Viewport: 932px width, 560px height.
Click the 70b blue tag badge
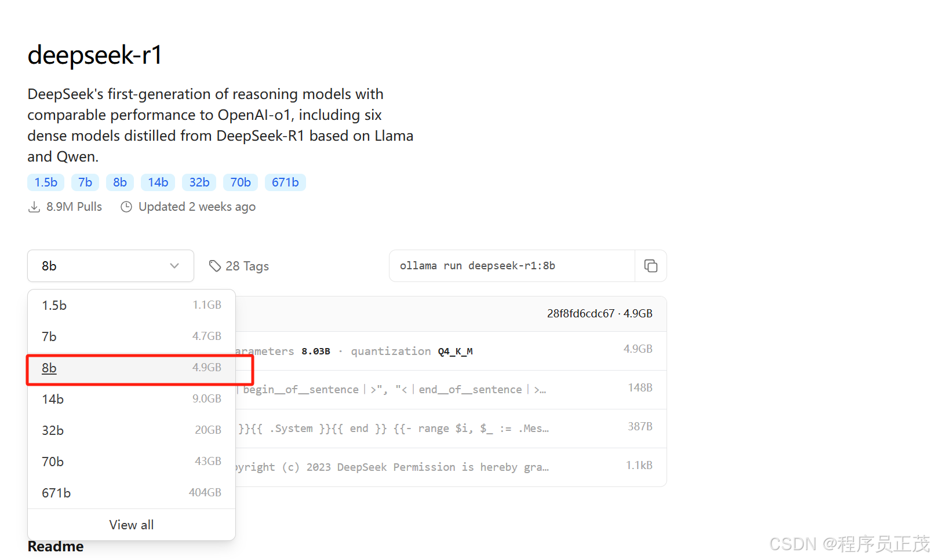click(x=241, y=182)
